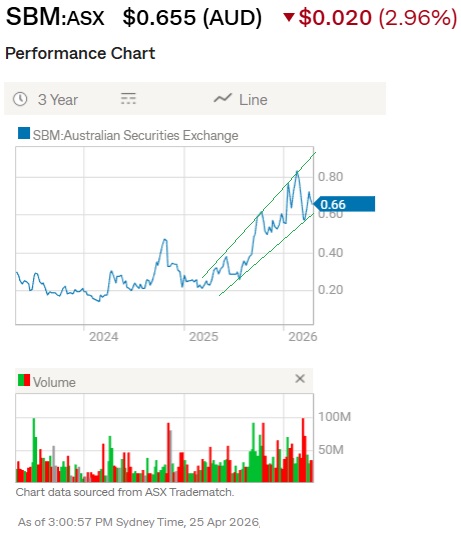The image size is (461, 533).
Task: Click the green-red Volume legend swatch
Action: coord(24,380)
